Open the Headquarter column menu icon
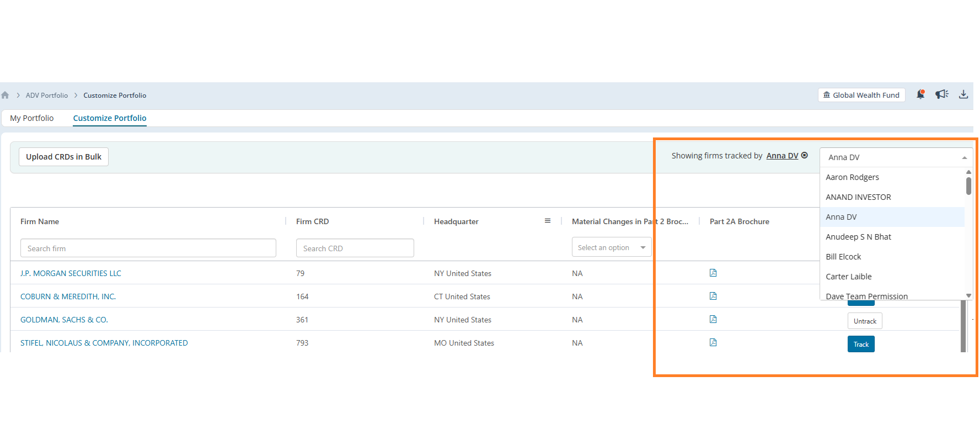The width and height of the screenshot is (980, 445). (x=548, y=221)
